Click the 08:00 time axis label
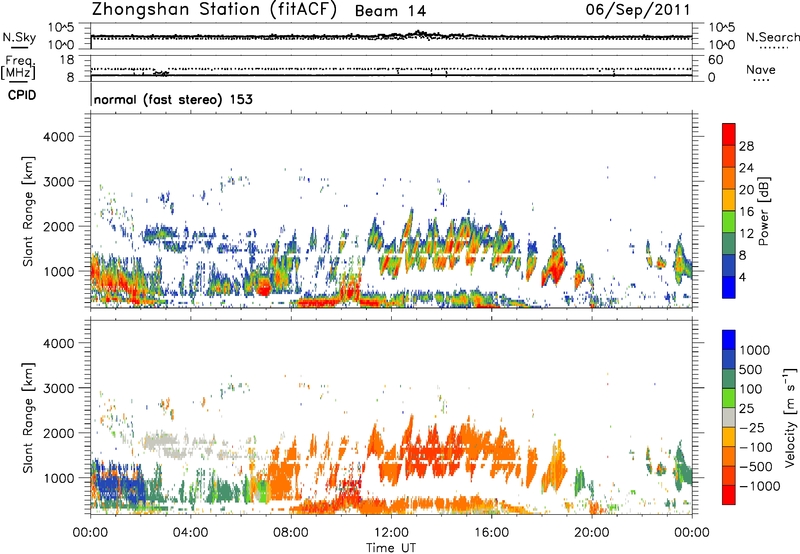This screenshot has height=554, width=800. pos(291,533)
